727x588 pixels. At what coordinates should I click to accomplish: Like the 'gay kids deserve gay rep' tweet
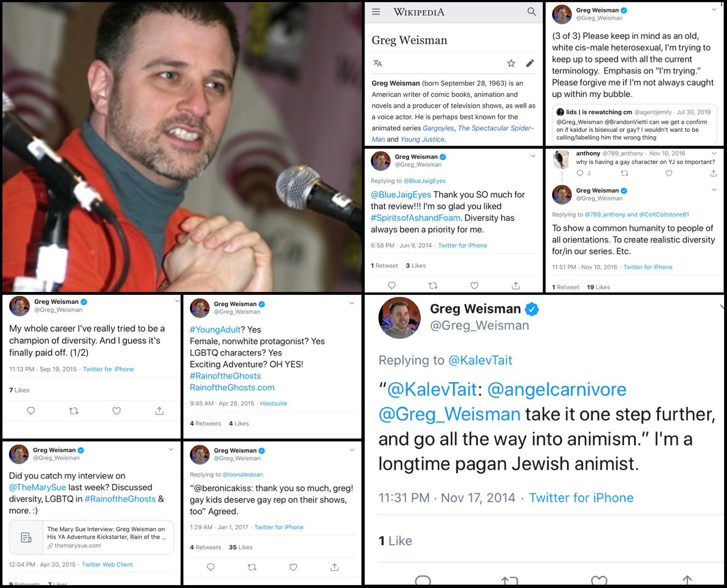[293, 567]
